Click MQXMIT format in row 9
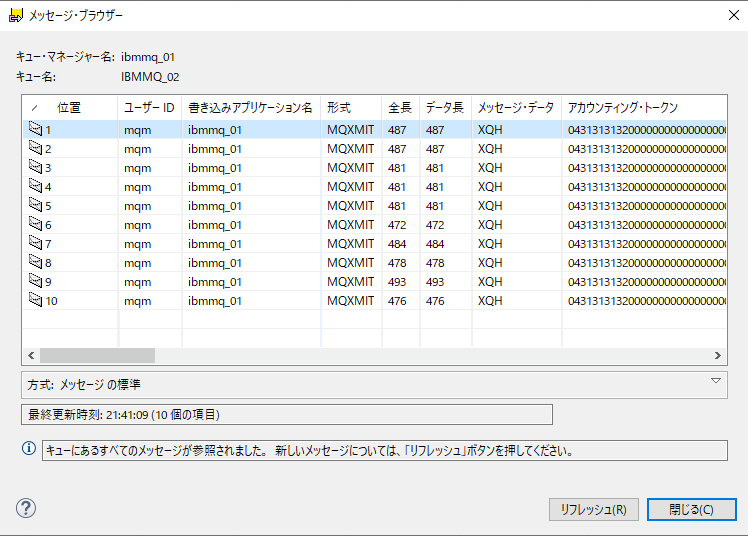The image size is (748, 536). click(x=350, y=282)
